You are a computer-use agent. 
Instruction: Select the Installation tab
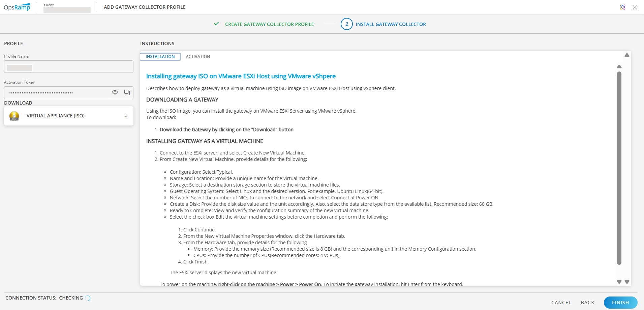(x=160, y=57)
